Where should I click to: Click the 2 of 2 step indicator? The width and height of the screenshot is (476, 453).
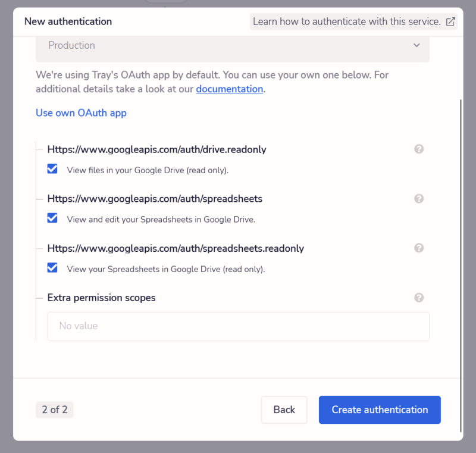55,410
